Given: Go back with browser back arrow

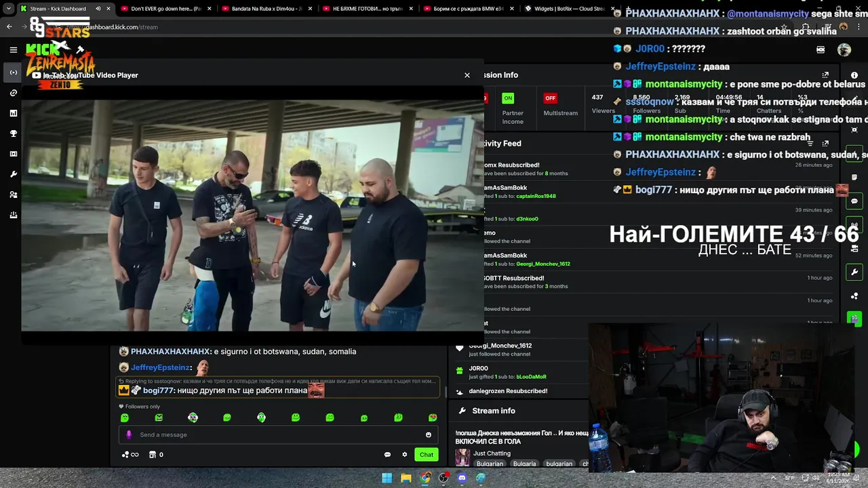Looking at the screenshot, I should [9, 27].
